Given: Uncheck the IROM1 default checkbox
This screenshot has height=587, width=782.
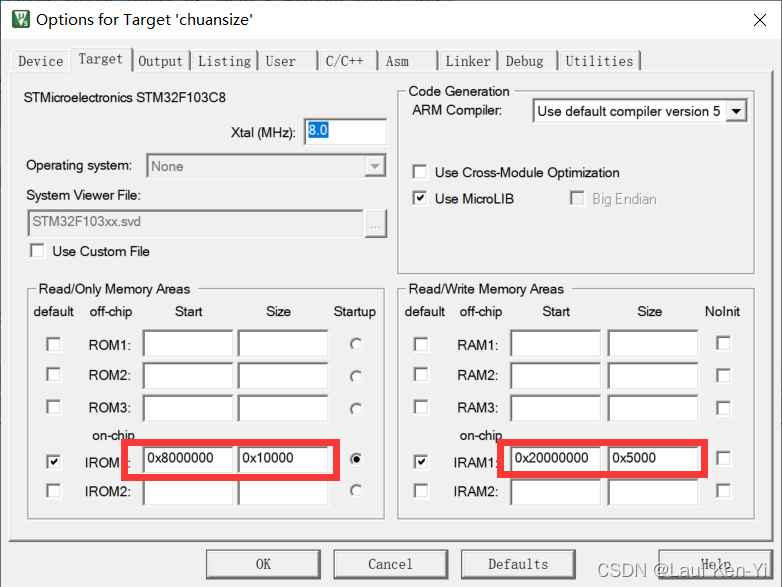Looking at the screenshot, I should (x=53, y=462).
